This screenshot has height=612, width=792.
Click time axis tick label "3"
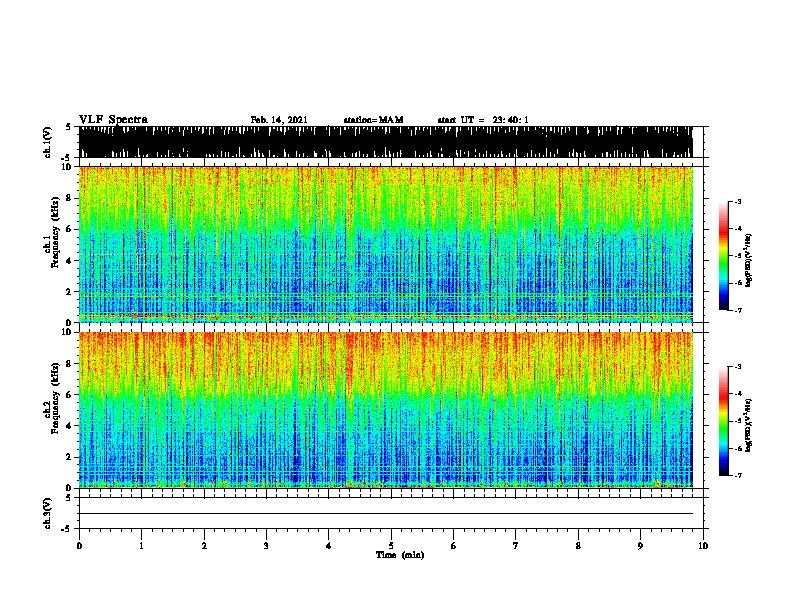point(266,545)
